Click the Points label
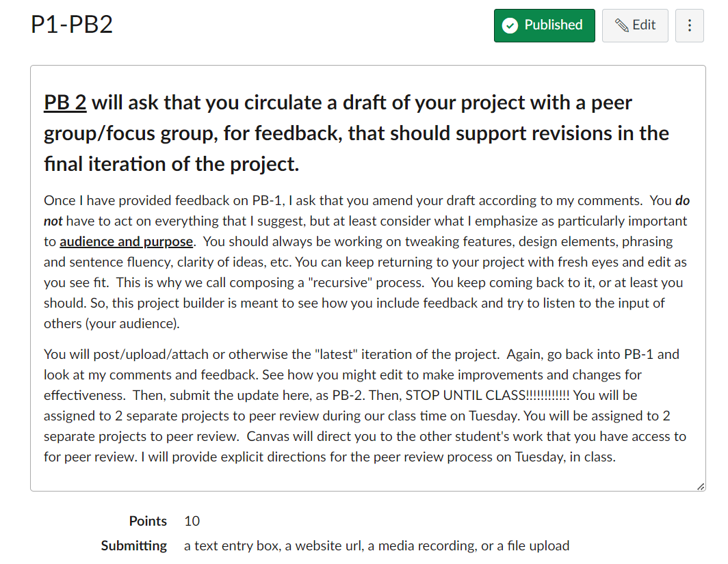Image resolution: width=728 pixels, height=564 pixels. tap(148, 521)
